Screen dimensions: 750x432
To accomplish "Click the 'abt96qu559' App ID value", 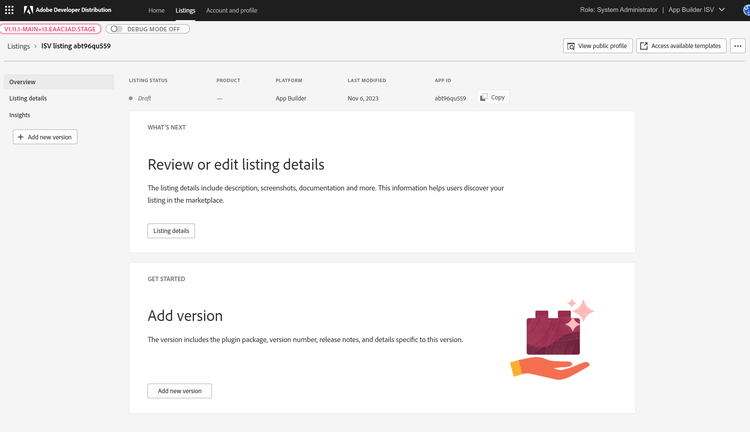I will (450, 98).
